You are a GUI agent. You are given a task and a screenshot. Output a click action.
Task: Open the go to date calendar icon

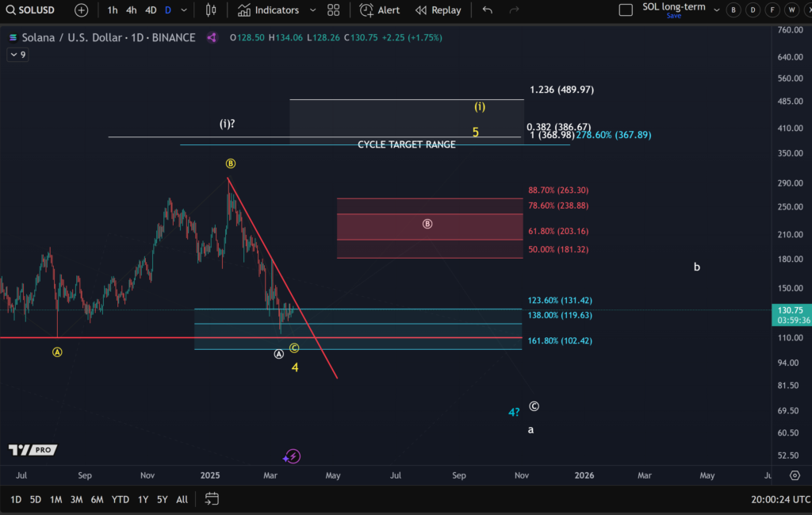[212, 499]
